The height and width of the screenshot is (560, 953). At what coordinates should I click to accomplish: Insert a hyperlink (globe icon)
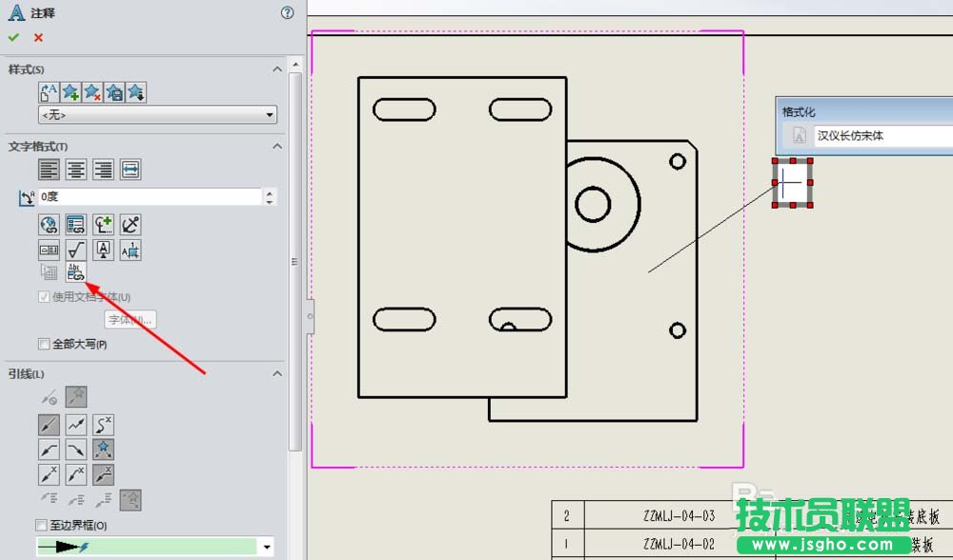pos(49,225)
